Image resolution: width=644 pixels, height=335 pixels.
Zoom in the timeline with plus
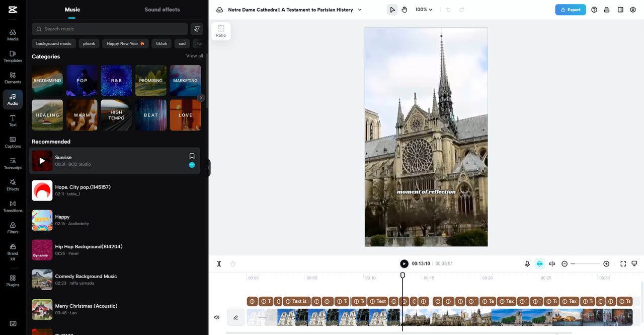click(x=606, y=263)
